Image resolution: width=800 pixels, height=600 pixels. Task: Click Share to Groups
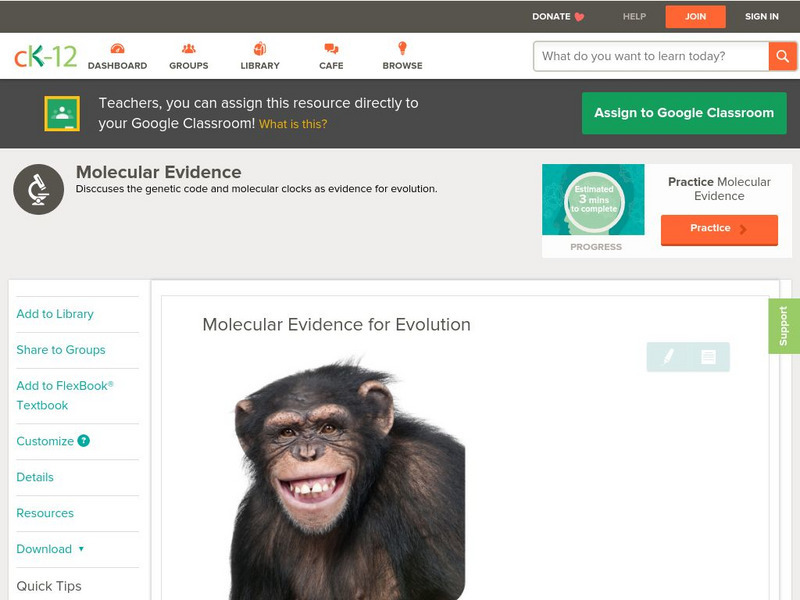pos(61,349)
